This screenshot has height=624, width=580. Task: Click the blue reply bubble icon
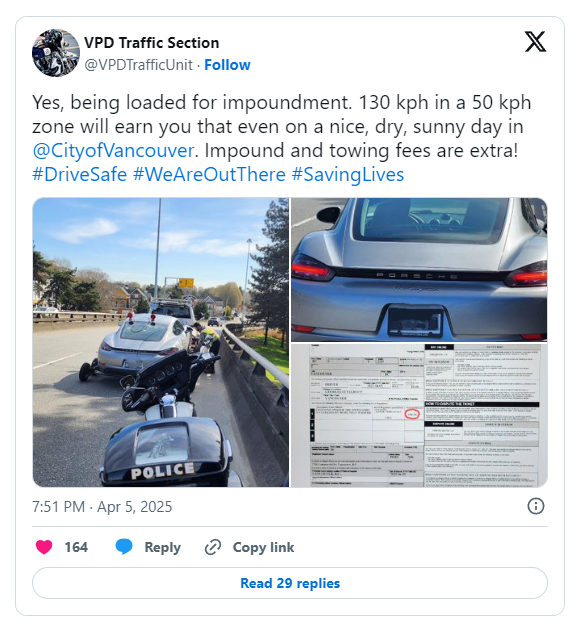click(x=124, y=547)
